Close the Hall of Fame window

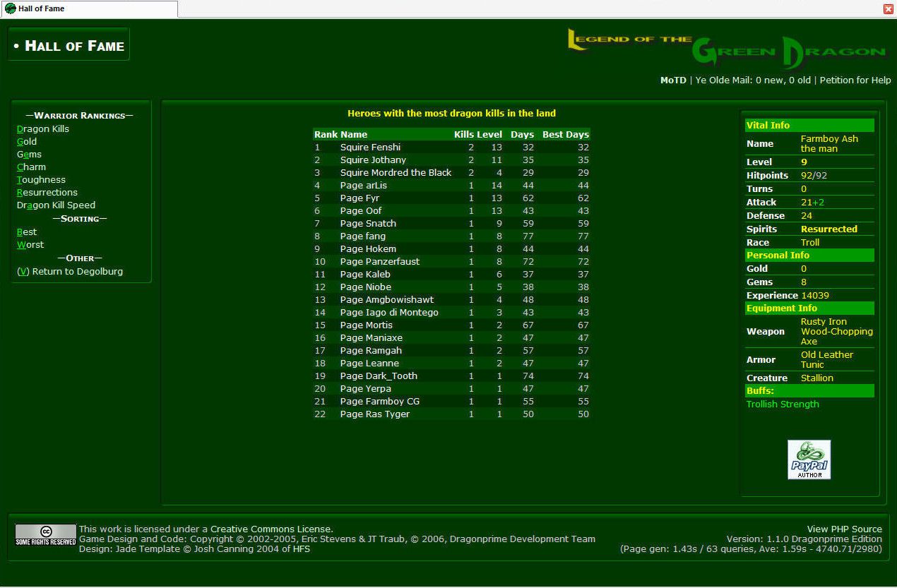click(x=888, y=9)
